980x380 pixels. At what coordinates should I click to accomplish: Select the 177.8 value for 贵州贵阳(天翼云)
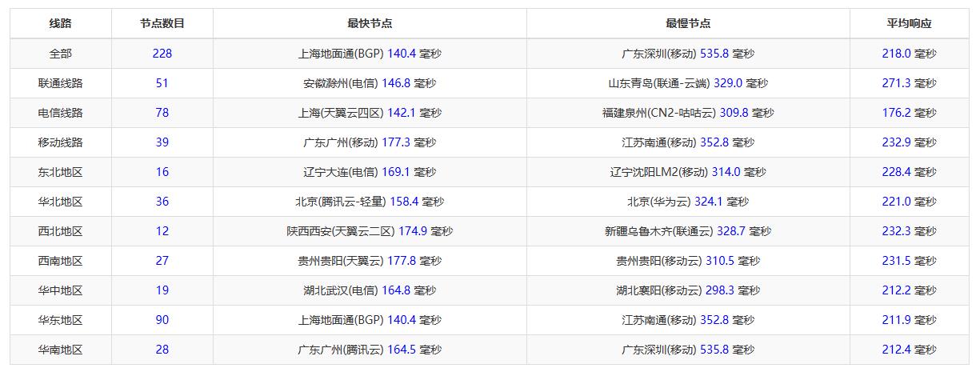point(402,261)
